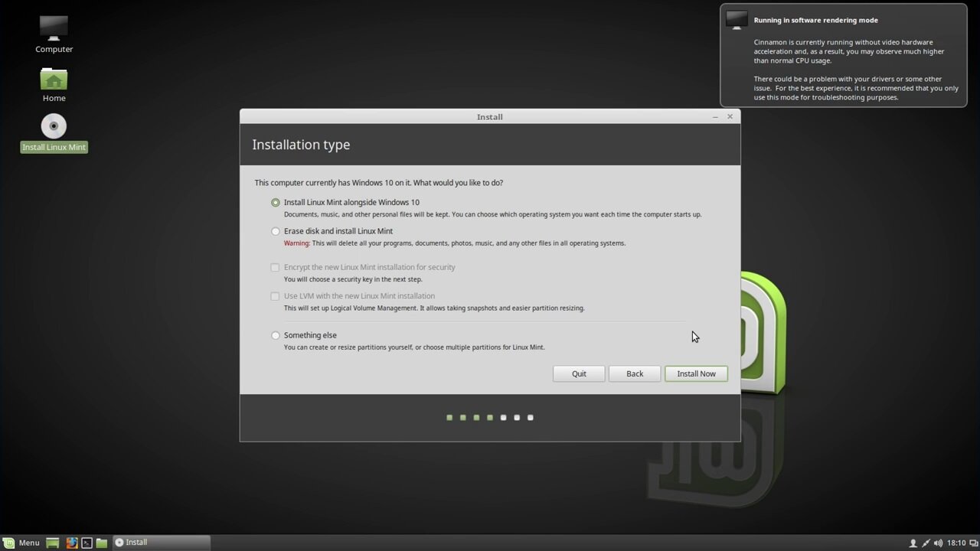
Task: Launch Terminal from the panel
Action: pos(87,543)
